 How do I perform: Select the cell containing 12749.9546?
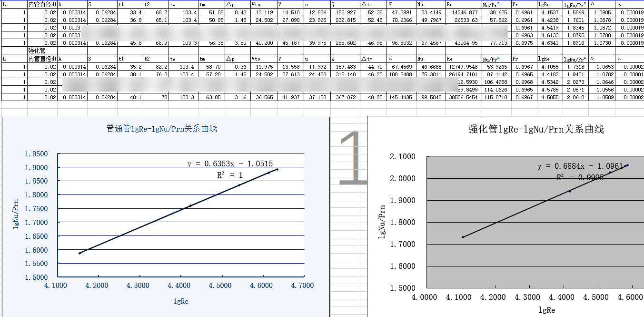pyautogui.click(x=463, y=67)
